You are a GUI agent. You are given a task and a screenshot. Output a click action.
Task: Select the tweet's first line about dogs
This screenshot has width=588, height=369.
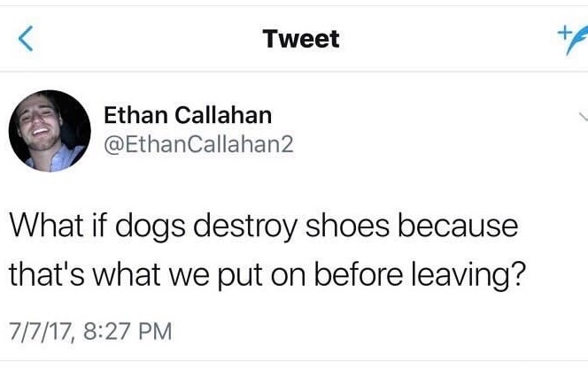click(262, 226)
